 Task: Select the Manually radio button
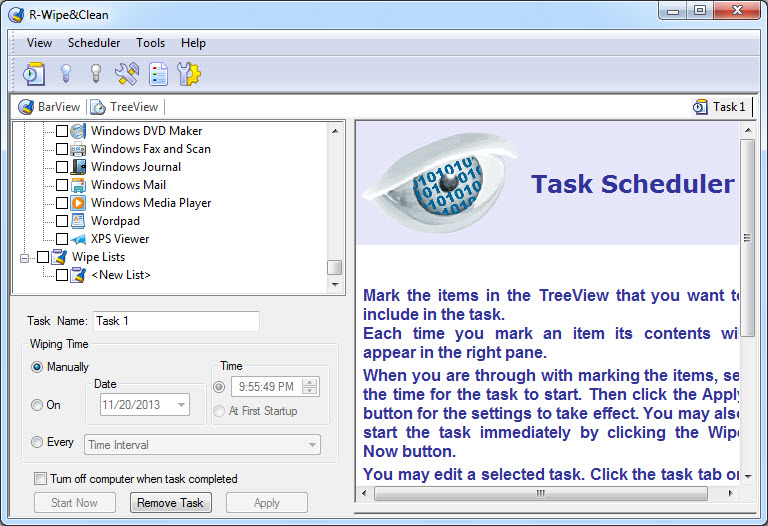pos(37,367)
